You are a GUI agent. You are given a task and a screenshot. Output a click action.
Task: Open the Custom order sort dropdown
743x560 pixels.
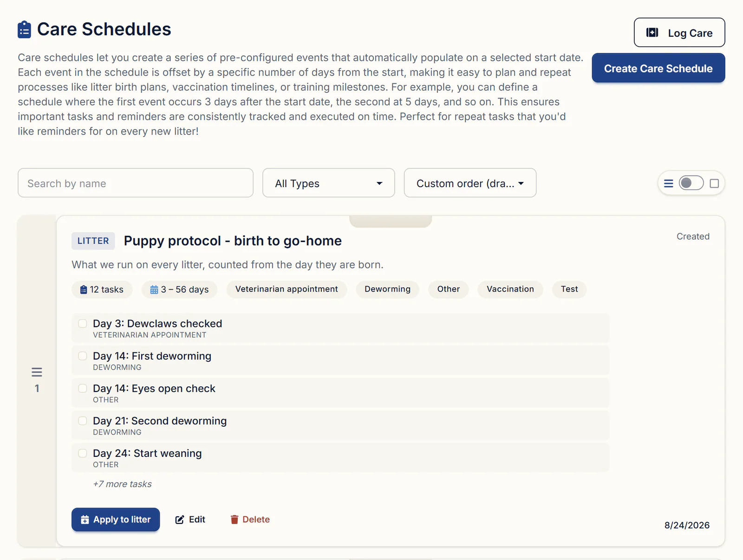click(x=470, y=183)
